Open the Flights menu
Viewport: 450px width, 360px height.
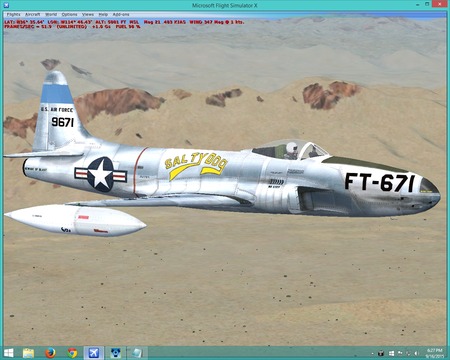pyautogui.click(x=14, y=15)
